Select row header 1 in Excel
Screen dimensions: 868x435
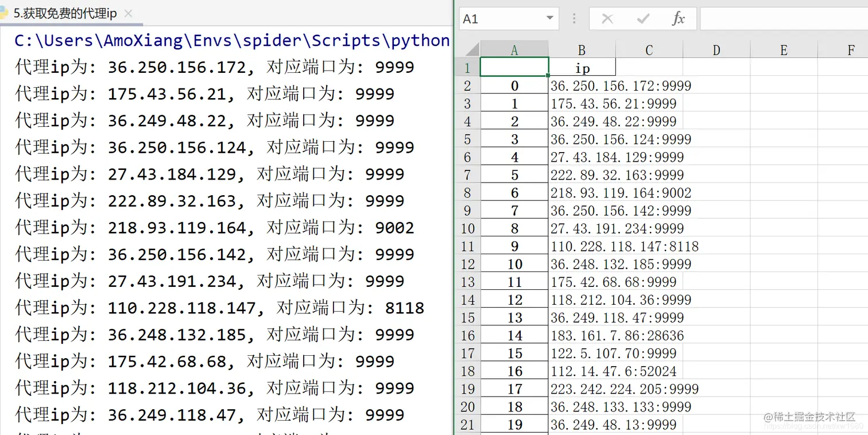point(468,68)
